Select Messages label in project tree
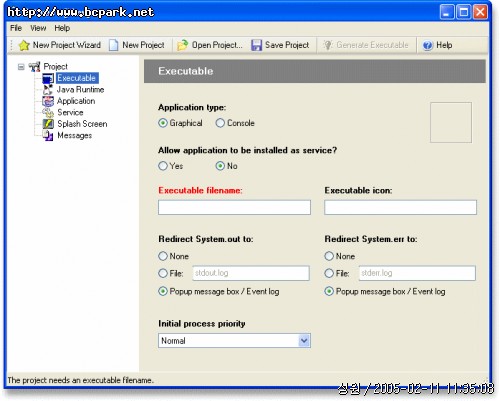Screen dimensions: 500x401 (x=75, y=136)
